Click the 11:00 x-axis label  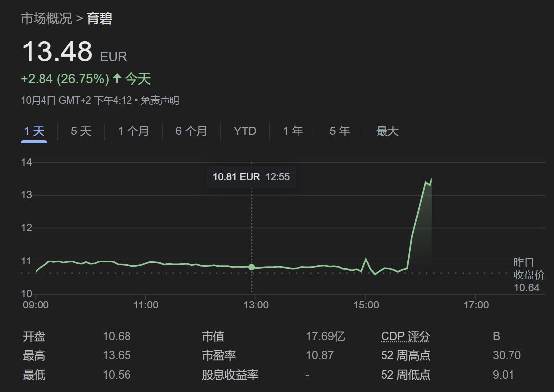[x=146, y=305]
